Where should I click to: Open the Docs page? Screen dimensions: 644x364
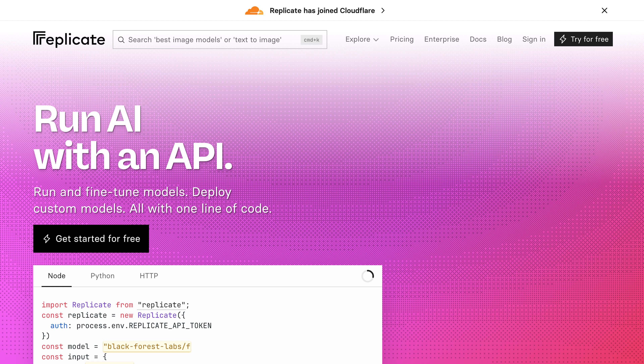(478, 39)
